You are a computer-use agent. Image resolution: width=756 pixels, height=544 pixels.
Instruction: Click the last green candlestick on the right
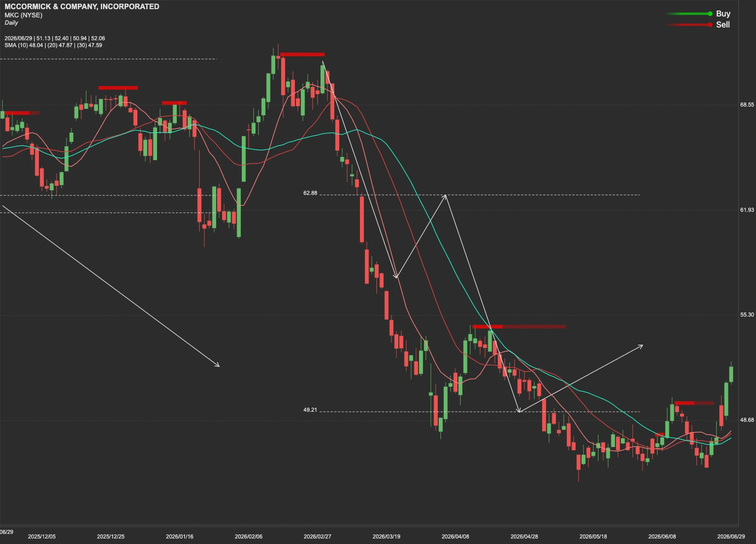(731, 373)
